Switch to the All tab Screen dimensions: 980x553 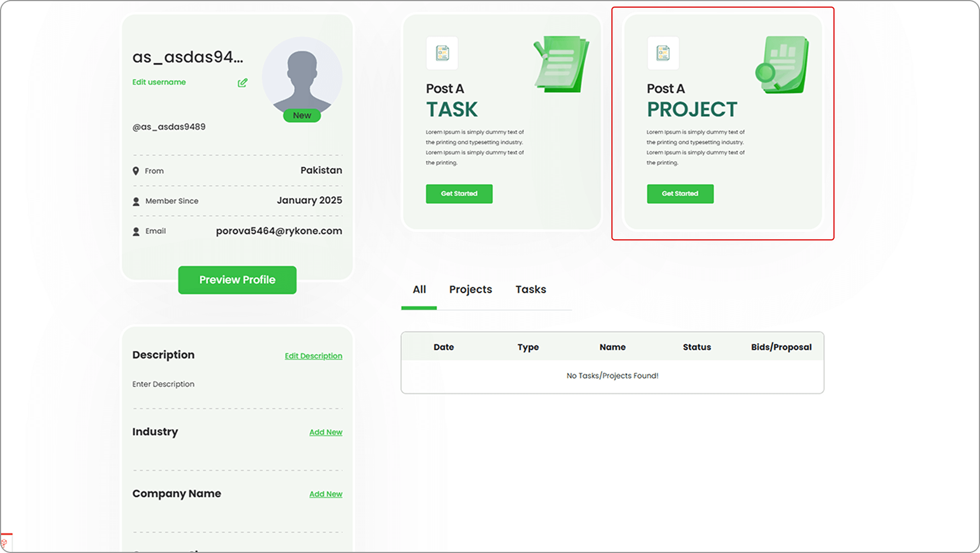pos(419,290)
